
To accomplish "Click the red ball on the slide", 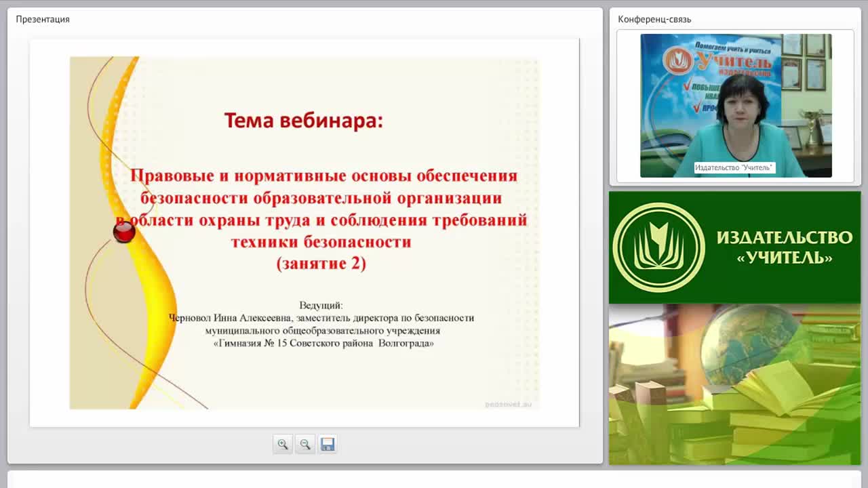I will (x=124, y=232).
